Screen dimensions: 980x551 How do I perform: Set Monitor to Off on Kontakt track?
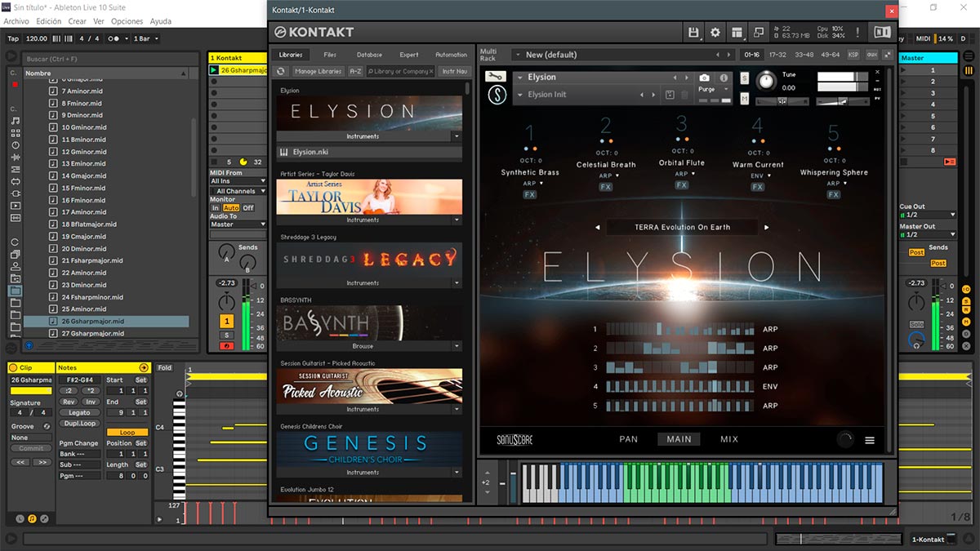(248, 208)
